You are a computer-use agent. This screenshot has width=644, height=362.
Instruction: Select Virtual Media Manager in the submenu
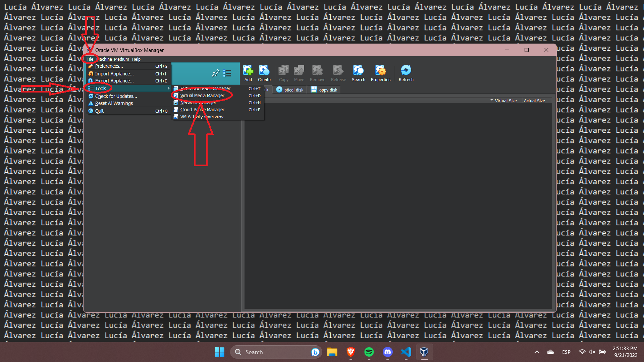(x=202, y=96)
